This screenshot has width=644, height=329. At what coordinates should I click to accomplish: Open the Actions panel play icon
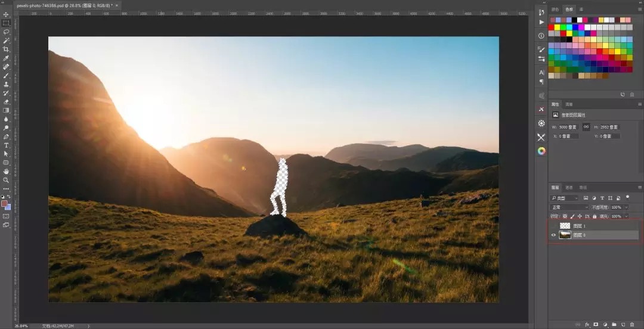(x=541, y=22)
